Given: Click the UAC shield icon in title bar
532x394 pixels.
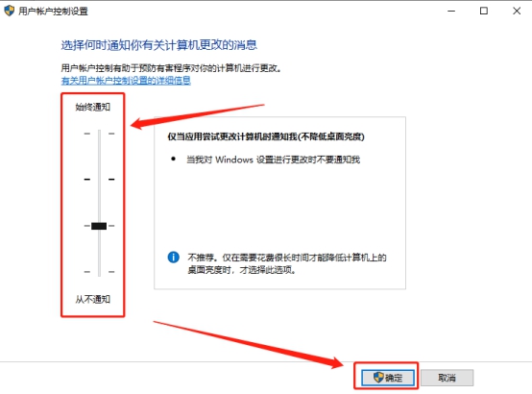Looking at the screenshot, I should pyautogui.click(x=10, y=11).
